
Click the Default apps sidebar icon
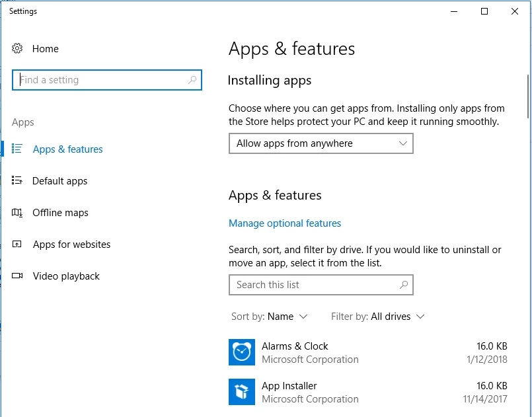pyautogui.click(x=18, y=181)
